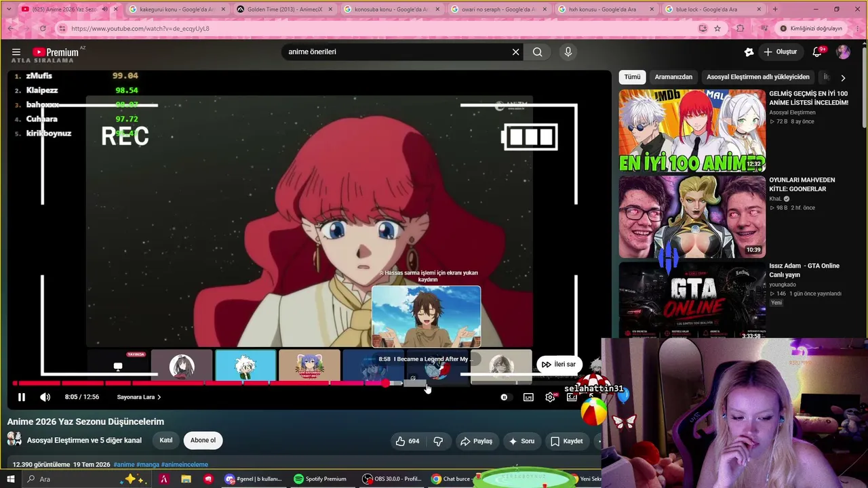Open OYUNLARI MAHVEDEN KİTLE: GOONERLAR title
Viewport: 868px width, 488px height.
coord(802,184)
